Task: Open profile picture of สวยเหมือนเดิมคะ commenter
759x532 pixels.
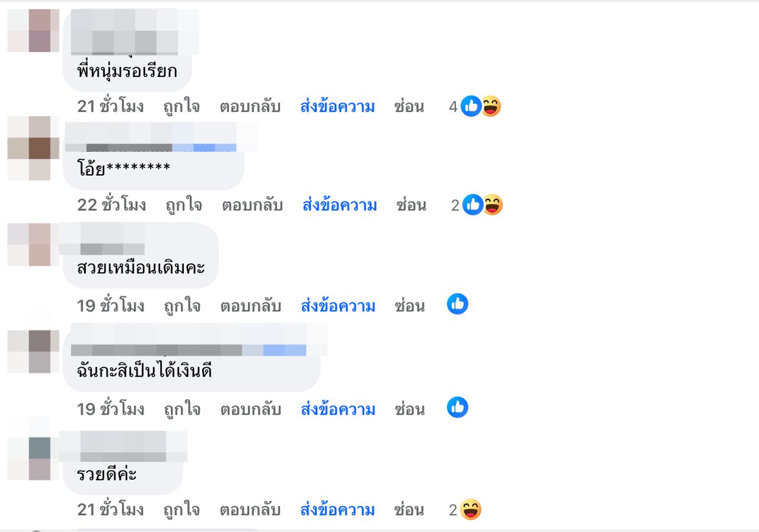Action: click(34, 244)
